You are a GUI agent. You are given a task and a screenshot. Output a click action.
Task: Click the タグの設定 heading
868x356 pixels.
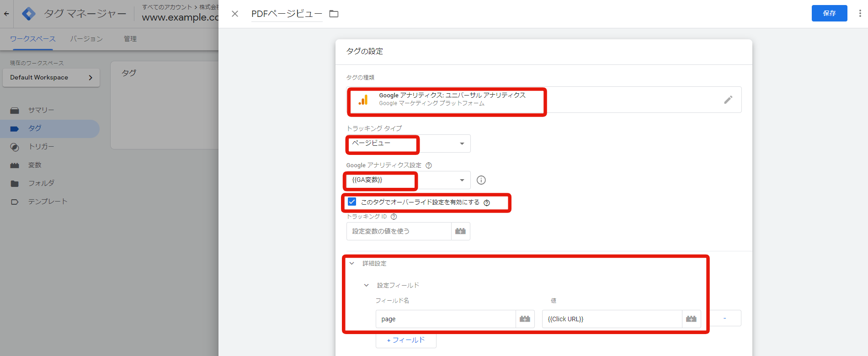pos(365,51)
